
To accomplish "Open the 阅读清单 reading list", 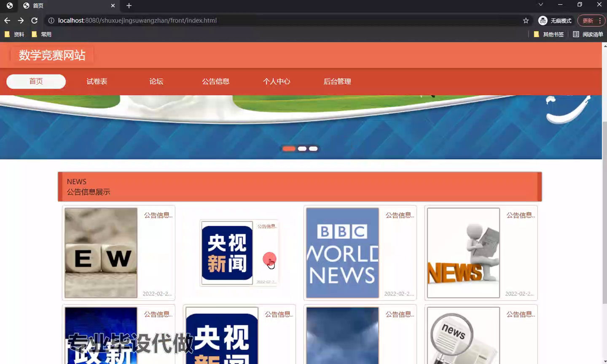I will 588,34.
